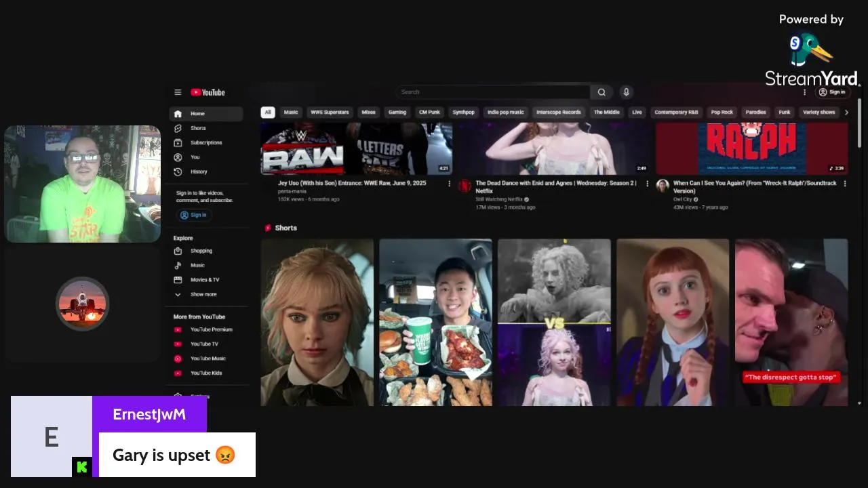Screen dimensions: 868x488
Task: Click the ErnestJwM chat comment banner
Action: click(x=134, y=436)
